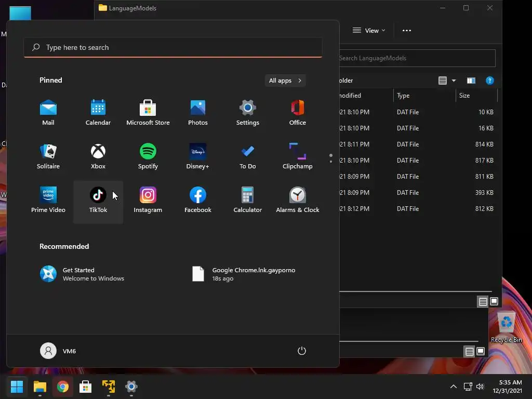Start the Solitaire game
The image size is (532, 399).
48,156
